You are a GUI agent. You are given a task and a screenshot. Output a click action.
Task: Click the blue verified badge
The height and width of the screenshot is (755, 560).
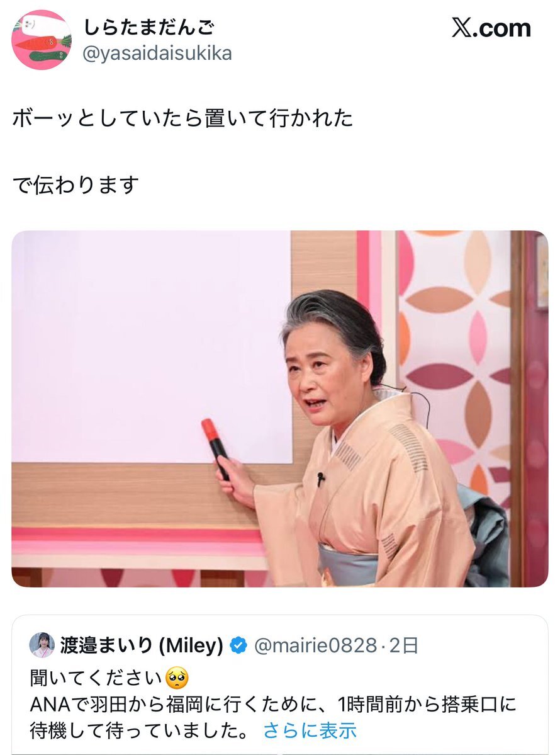pos(238,645)
